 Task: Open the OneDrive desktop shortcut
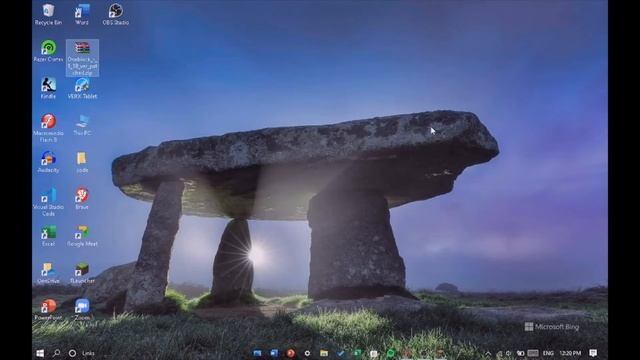click(x=48, y=273)
